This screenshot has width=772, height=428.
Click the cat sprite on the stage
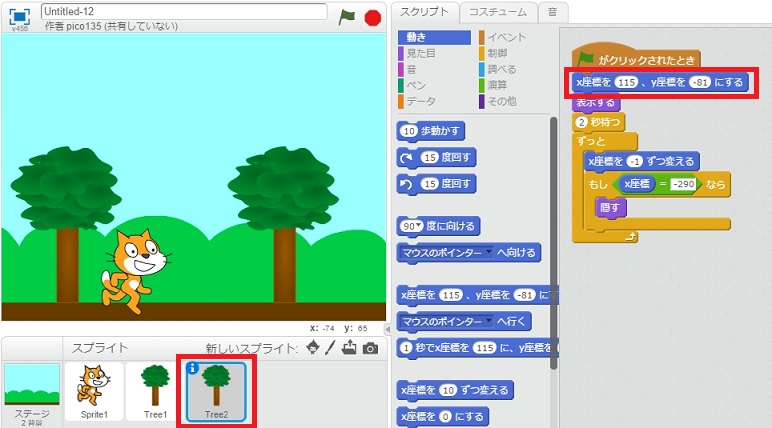pyautogui.click(x=135, y=271)
